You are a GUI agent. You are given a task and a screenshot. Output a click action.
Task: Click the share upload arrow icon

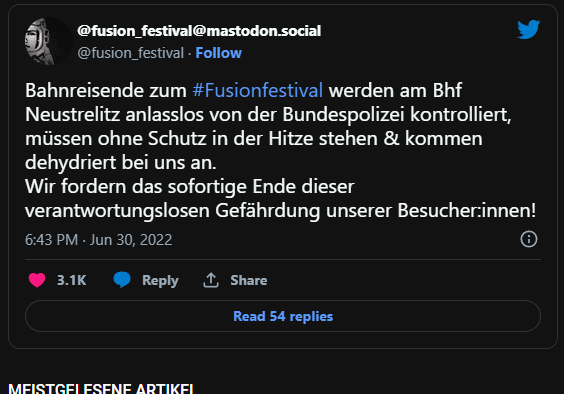click(x=211, y=280)
